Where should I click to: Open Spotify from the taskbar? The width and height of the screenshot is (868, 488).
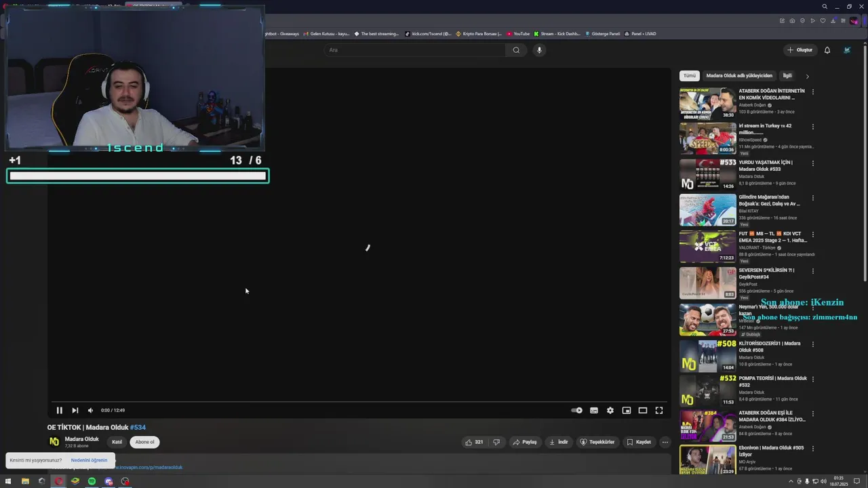pos(92,481)
